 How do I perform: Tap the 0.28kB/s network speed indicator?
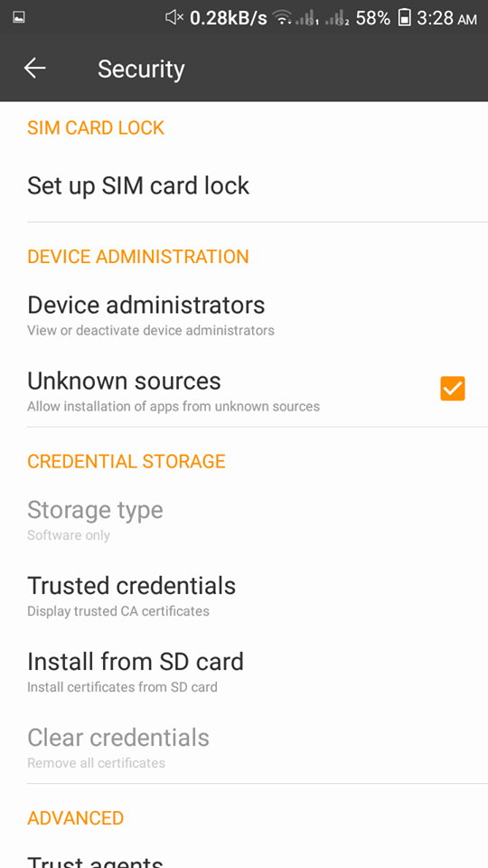point(229,18)
